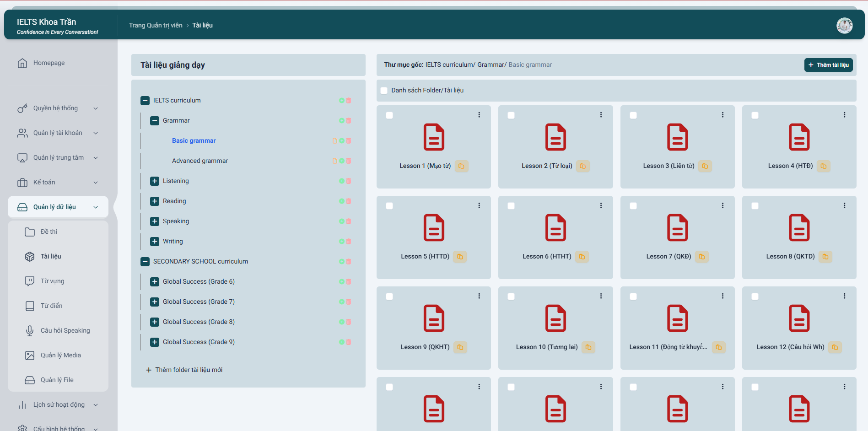This screenshot has width=868, height=431.
Task: Tick the checkbox on Lesson 2 (Từ loại) card
Action: point(511,115)
